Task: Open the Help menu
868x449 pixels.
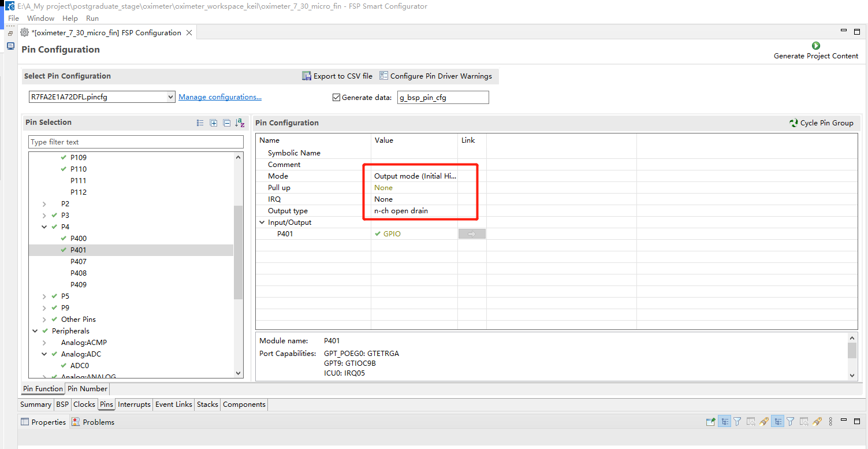Action: (70, 18)
